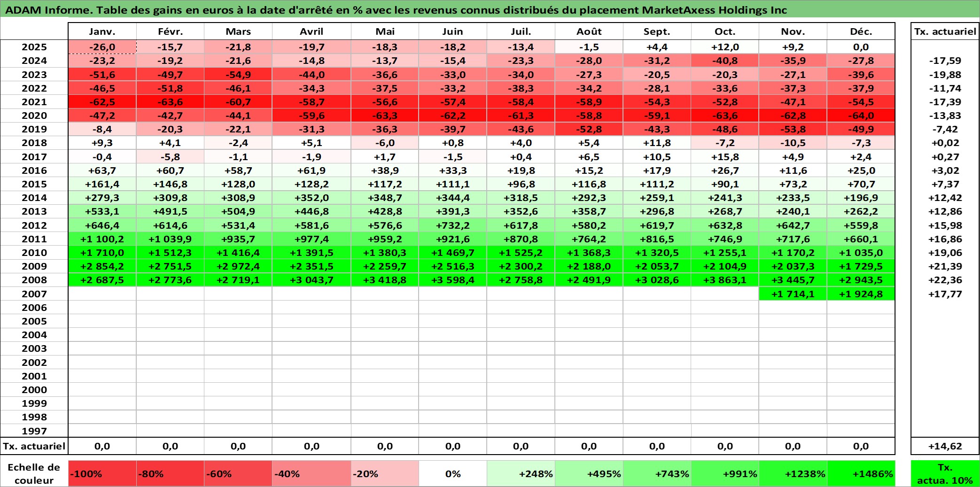Screen dimensions: 980x487
Task: Click the Déc. column header
Action: (x=861, y=31)
